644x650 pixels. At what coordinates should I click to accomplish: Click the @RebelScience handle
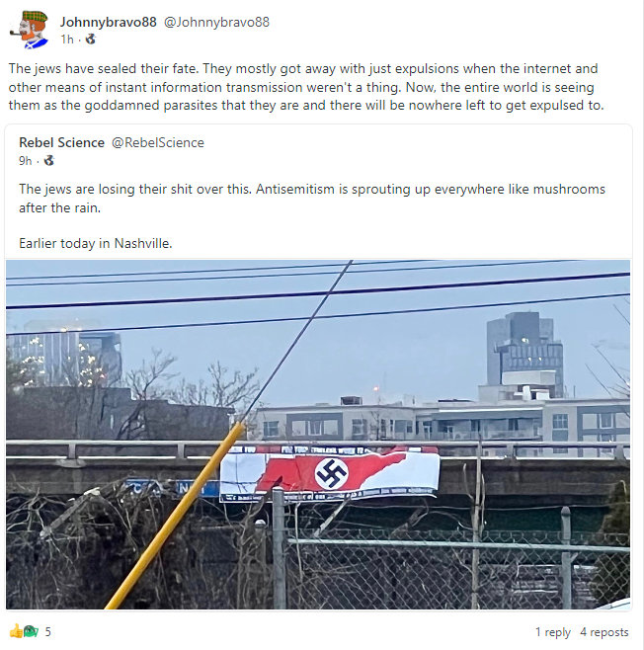click(x=158, y=142)
